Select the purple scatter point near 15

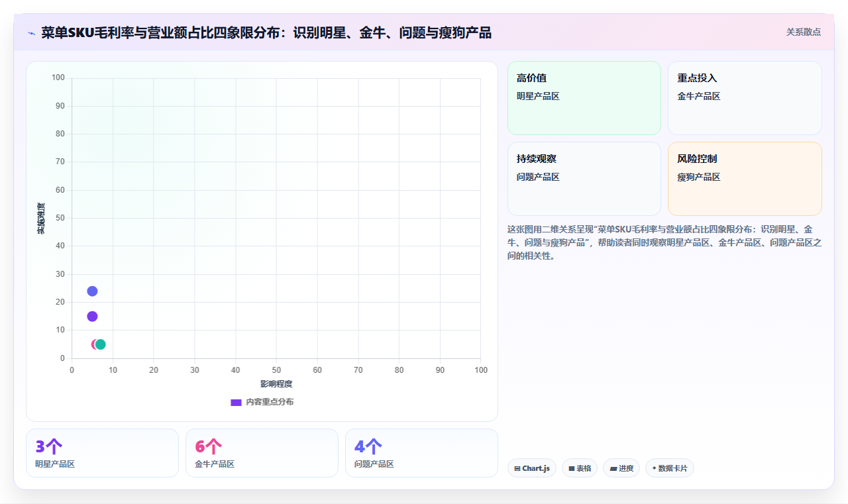[x=92, y=317]
